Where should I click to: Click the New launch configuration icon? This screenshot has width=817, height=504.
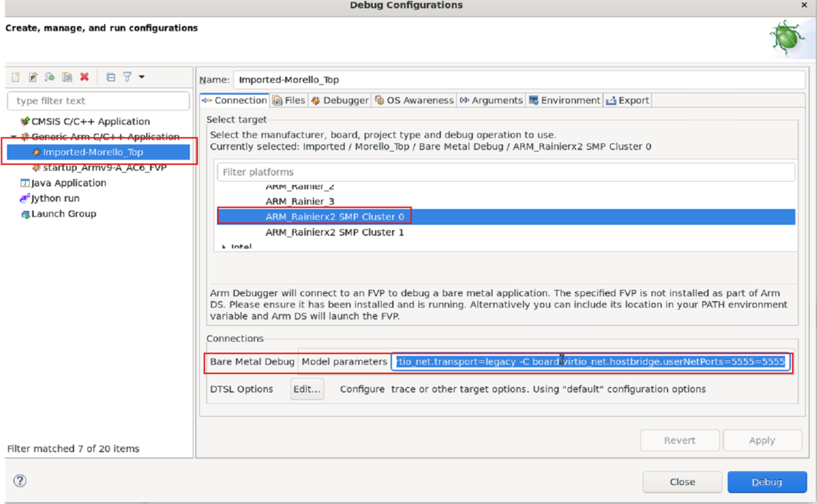click(x=16, y=77)
